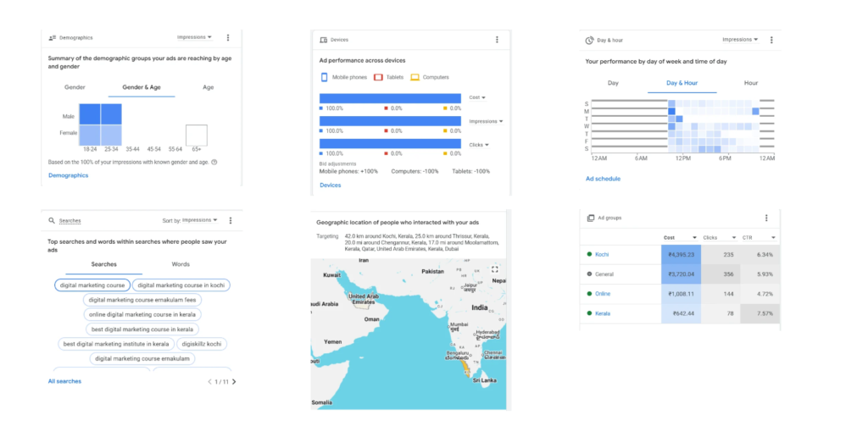Viewport: 868px width, 426px height.
Task: Open the Ad schedule link
Action: pos(603,179)
